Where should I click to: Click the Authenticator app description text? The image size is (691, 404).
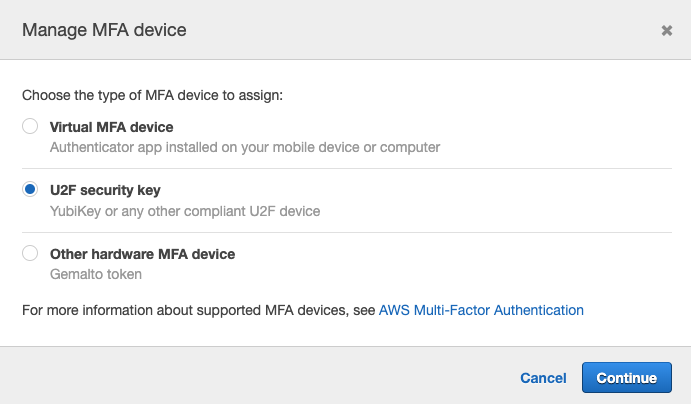(245, 147)
